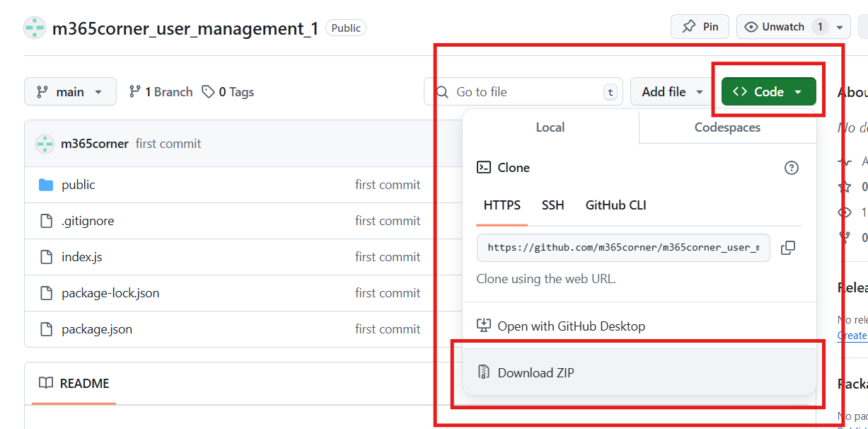Open the index.js file
The height and width of the screenshot is (429, 868).
coord(82,257)
